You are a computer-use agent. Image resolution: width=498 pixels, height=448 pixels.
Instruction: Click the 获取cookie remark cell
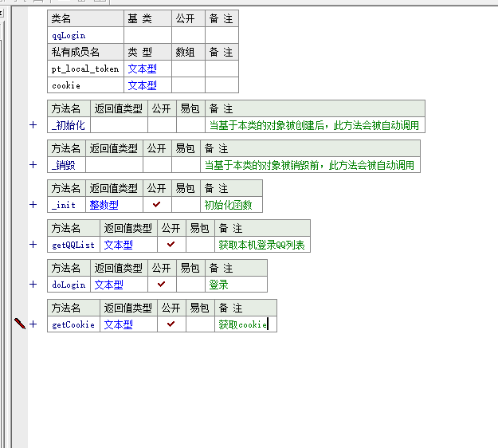(x=244, y=324)
